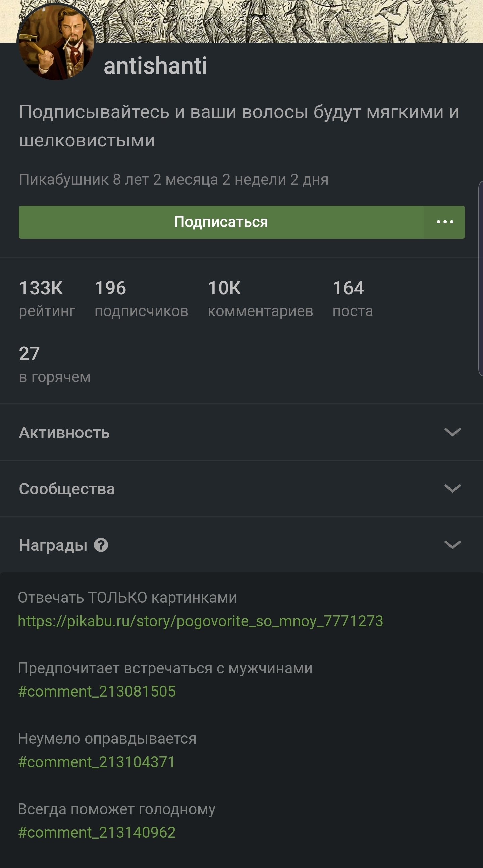
Task: Open the comment_213140962 link
Action: tap(97, 832)
